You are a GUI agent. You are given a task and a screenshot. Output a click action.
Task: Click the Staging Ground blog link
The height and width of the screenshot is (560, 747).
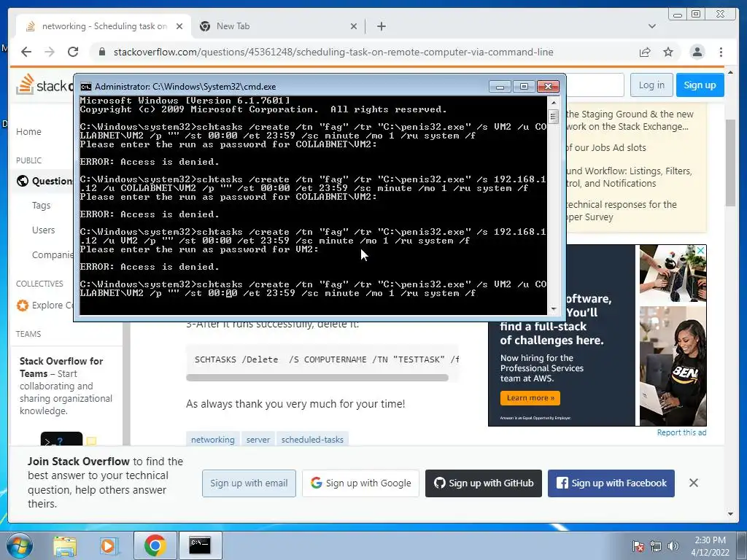[x=629, y=120]
